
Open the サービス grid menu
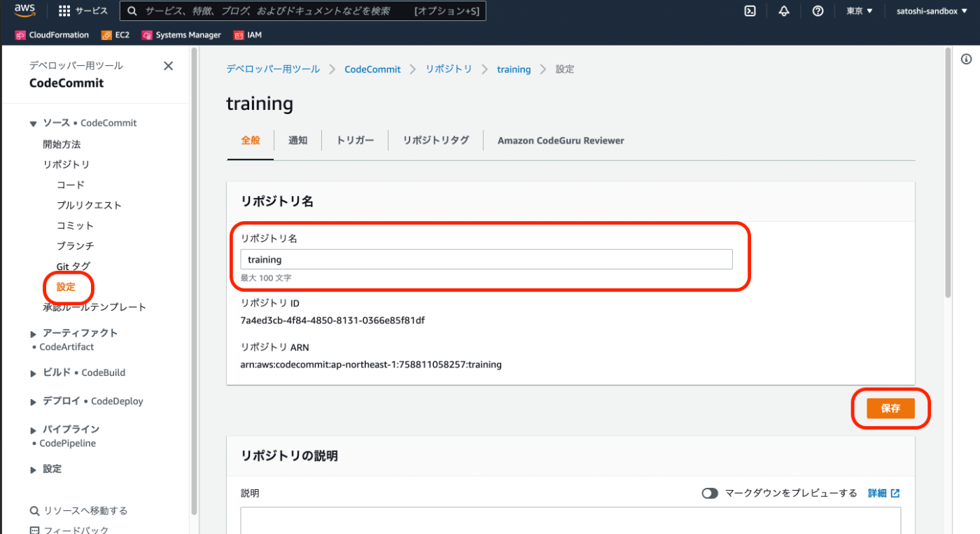pyautogui.click(x=83, y=11)
